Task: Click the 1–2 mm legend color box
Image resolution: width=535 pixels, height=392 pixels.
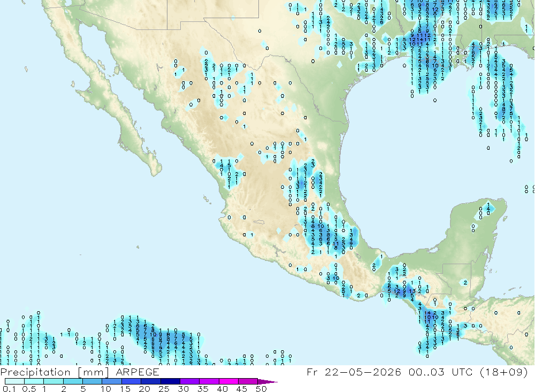Action: (53, 381)
